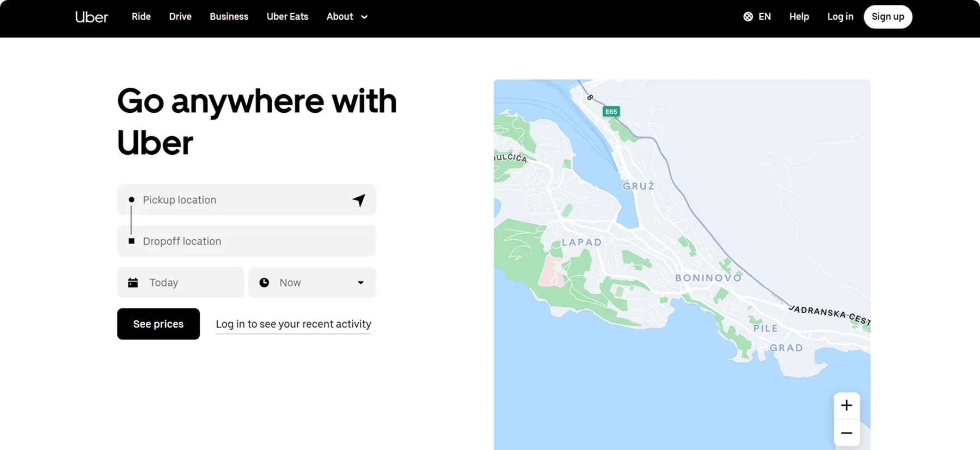Expand the About dropdown menu
Image resolution: width=980 pixels, height=450 pixels.
(347, 17)
